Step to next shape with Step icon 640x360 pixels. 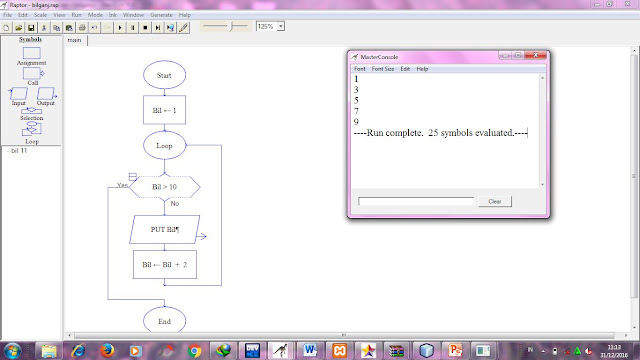(158, 28)
